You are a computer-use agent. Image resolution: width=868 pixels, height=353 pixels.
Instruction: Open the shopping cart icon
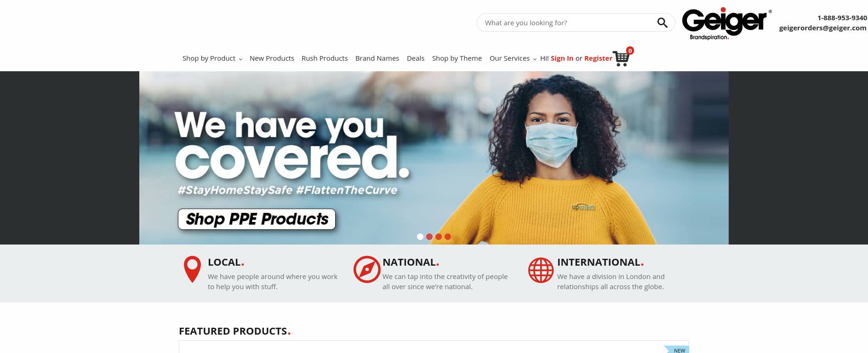point(621,59)
